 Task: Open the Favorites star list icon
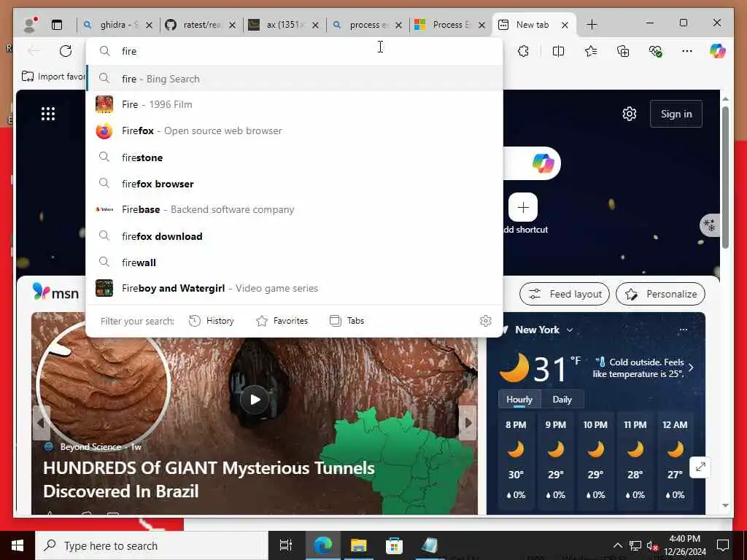[591, 51]
